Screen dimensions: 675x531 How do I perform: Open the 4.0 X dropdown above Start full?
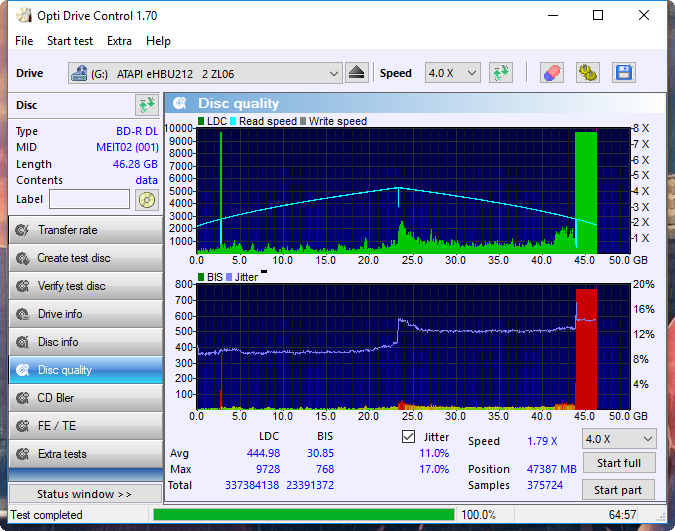click(619, 439)
